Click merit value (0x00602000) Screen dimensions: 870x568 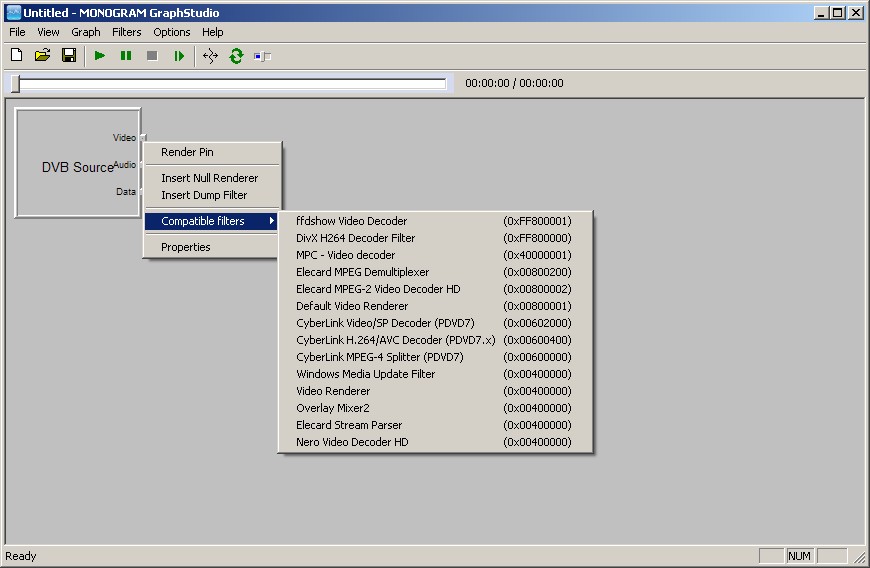(x=537, y=323)
